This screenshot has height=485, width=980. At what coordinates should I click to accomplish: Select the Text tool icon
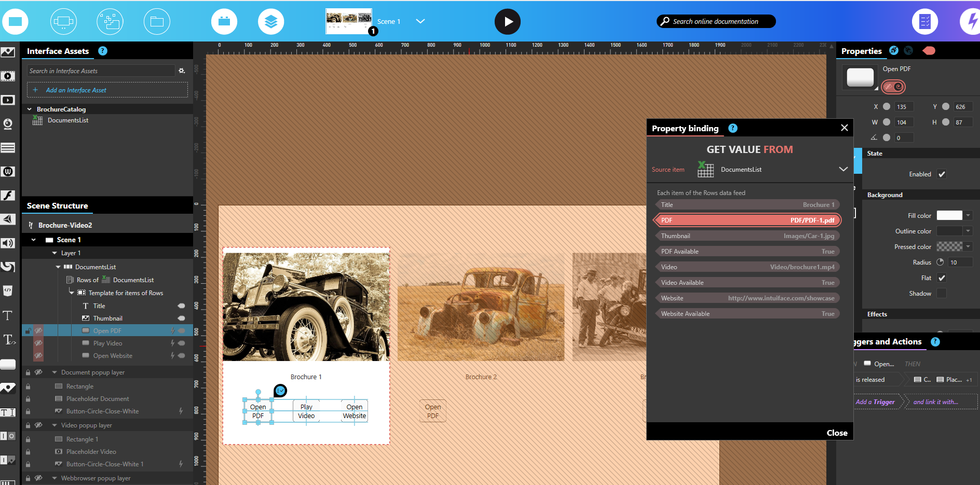[8, 315]
